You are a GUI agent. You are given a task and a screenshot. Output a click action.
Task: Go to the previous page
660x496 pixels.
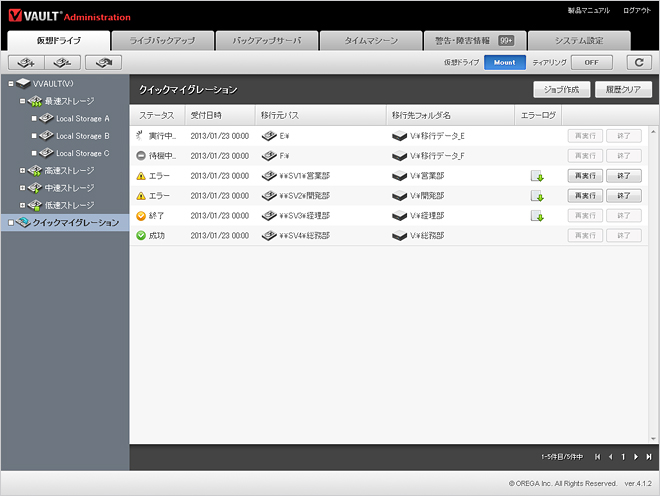(x=610, y=457)
